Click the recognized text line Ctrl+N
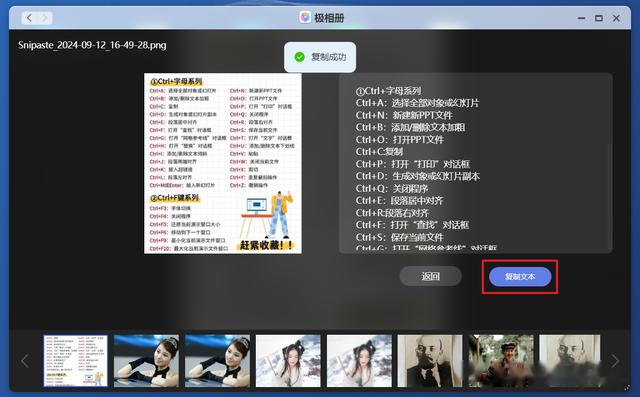640x397 pixels. [404, 115]
